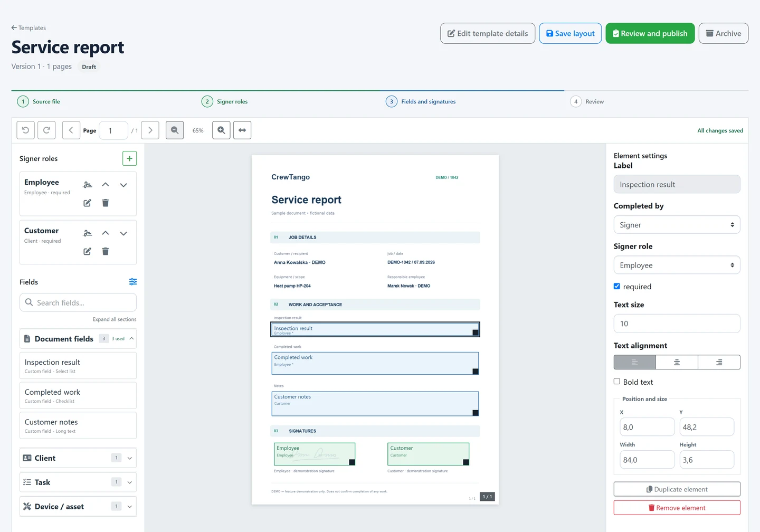This screenshot has width=760, height=532.
Task: Click the signature icon for Employee role
Action: click(x=88, y=185)
